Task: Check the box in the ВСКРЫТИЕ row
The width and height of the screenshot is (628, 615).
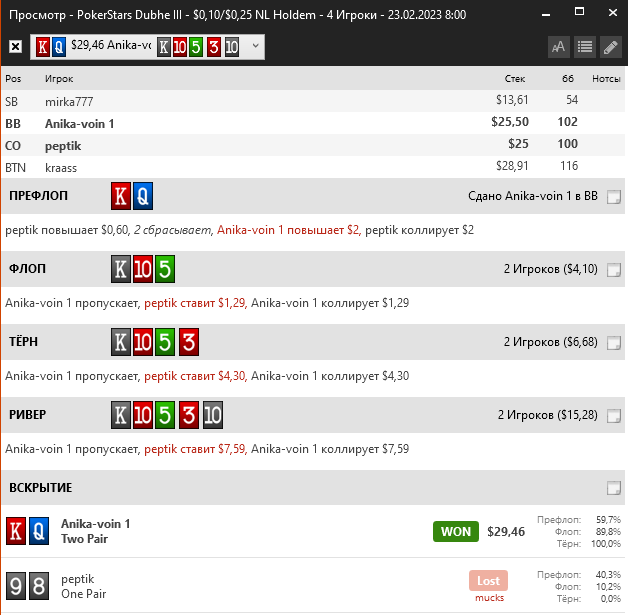Action: [613, 488]
